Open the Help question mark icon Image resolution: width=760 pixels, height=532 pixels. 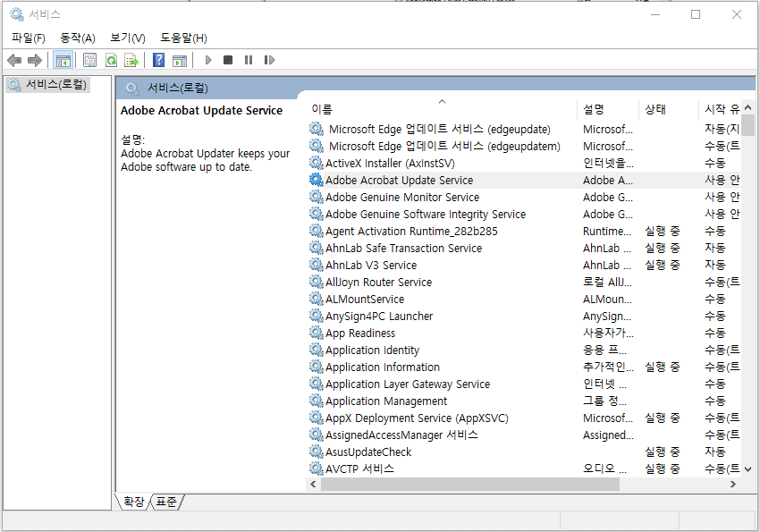(x=158, y=60)
